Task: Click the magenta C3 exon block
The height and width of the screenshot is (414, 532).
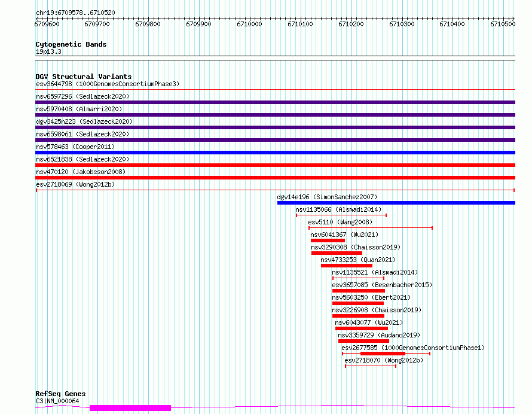Action: coord(130,408)
